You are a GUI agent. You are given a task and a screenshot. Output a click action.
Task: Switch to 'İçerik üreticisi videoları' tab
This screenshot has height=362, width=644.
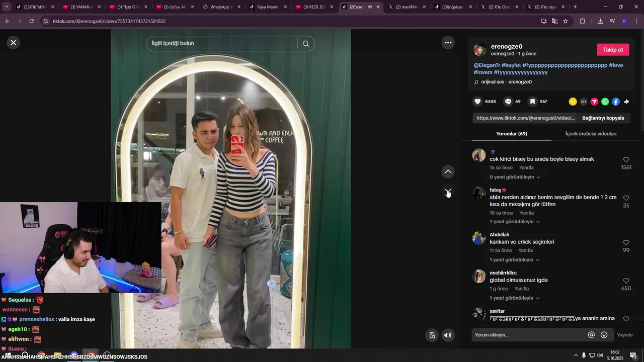591,134
